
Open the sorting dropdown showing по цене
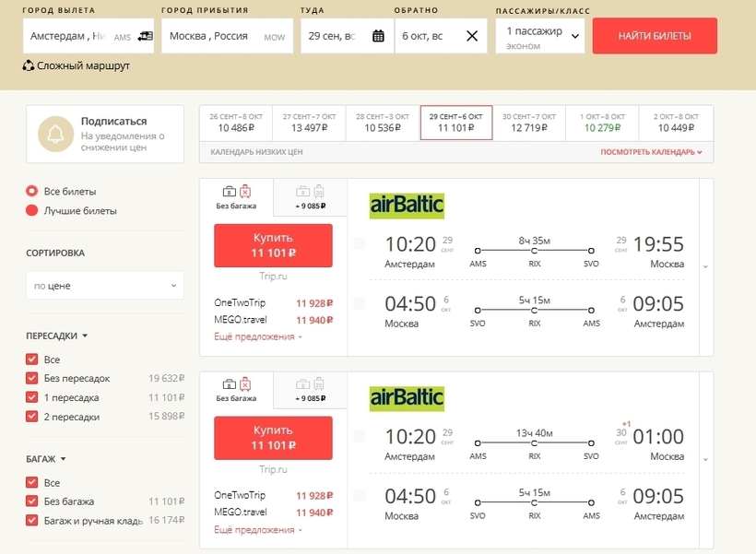104,286
